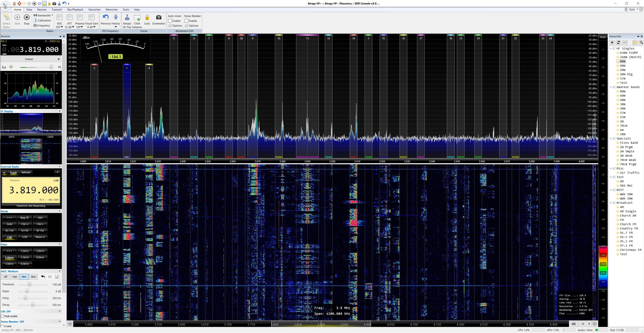Select 80m favourite under HF Singles
Image resolution: width=644 pixels, height=333 pixels.
(x=623, y=61)
